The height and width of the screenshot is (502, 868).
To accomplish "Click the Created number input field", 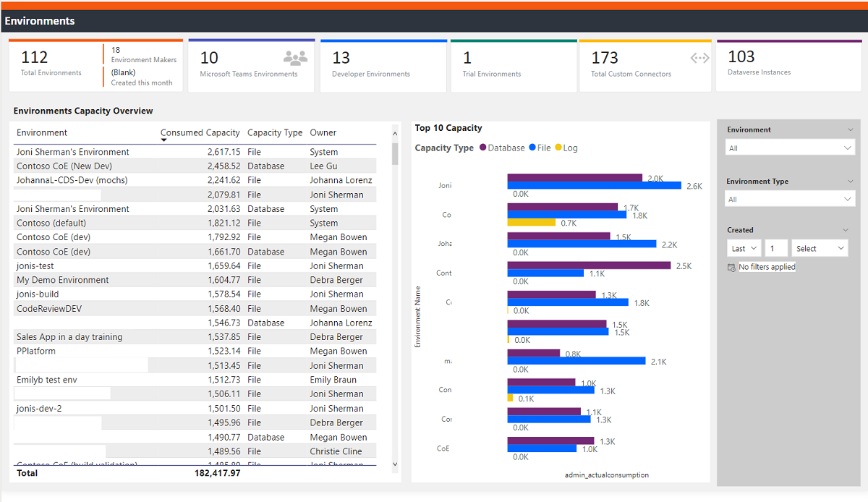I will [x=776, y=248].
